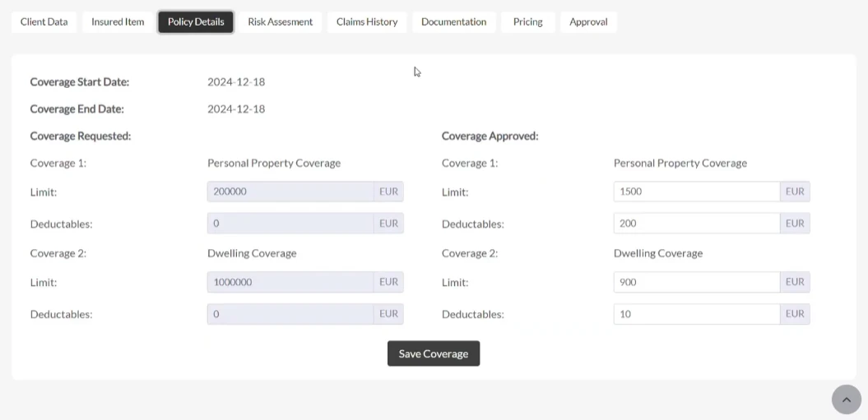Click the Save Coverage button
The width and height of the screenshot is (868, 420).
pyautogui.click(x=434, y=353)
